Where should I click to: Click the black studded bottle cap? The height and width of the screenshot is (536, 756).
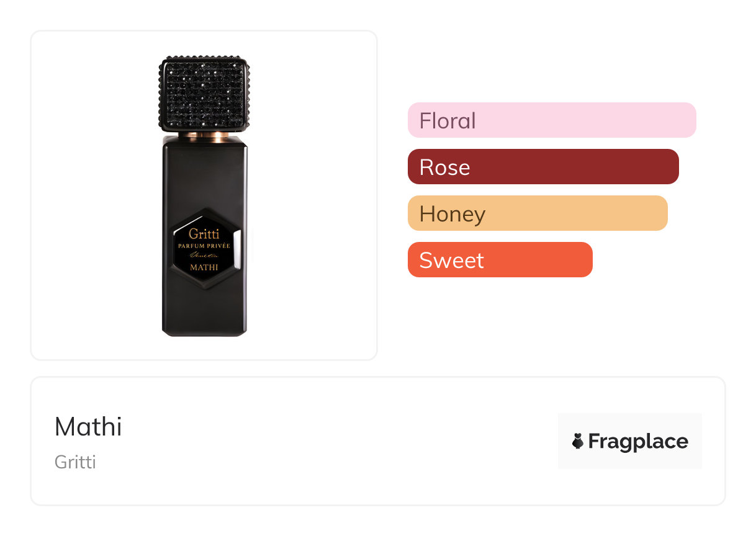tap(204, 94)
